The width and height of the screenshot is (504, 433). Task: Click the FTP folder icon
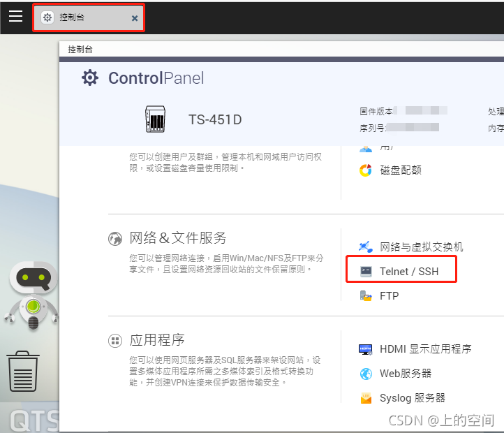[x=366, y=295]
